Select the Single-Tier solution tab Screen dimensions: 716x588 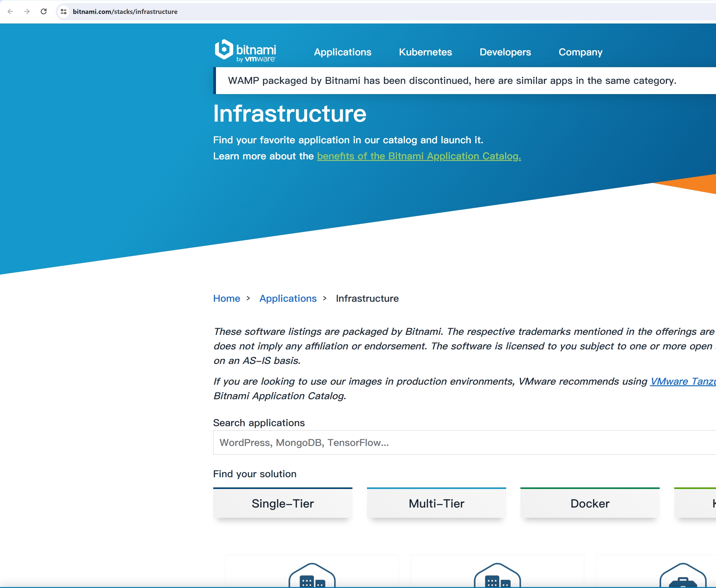point(283,503)
